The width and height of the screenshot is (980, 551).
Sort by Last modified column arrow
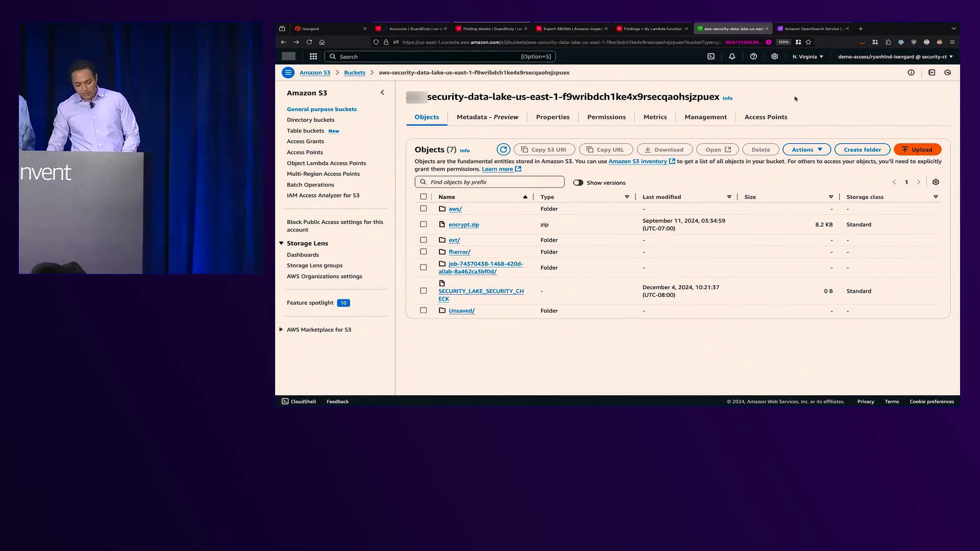(x=729, y=197)
